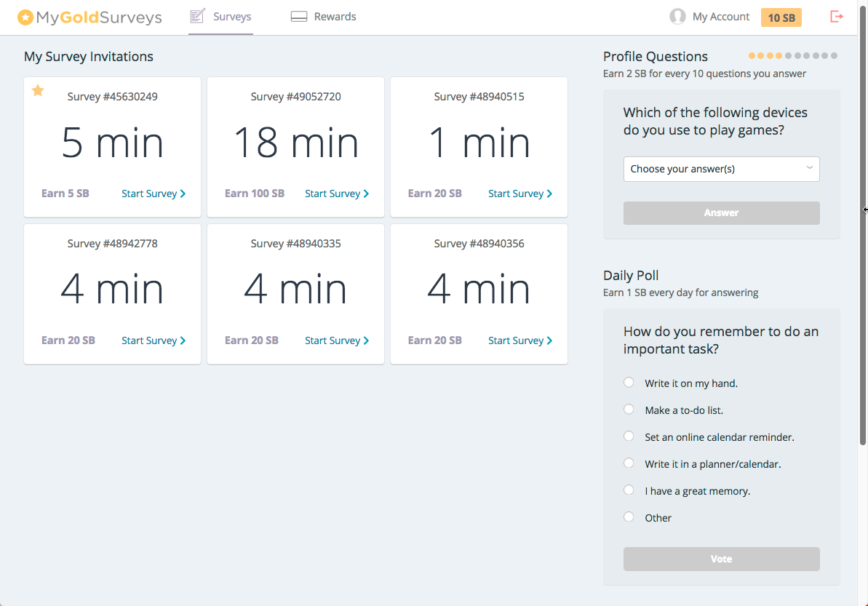This screenshot has height=606, width=868.
Task: Click the chevron arrow on survey #49052720
Action: pos(366,194)
